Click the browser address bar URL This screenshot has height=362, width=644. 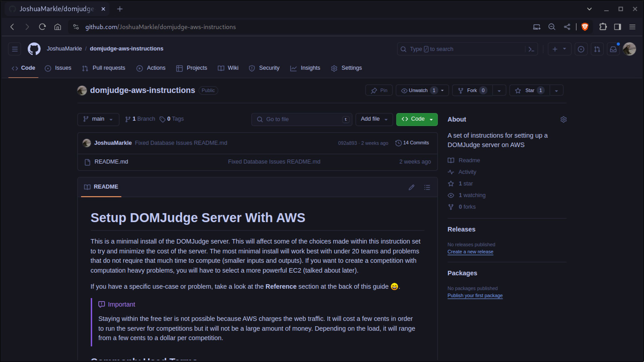(x=161, y=27)
